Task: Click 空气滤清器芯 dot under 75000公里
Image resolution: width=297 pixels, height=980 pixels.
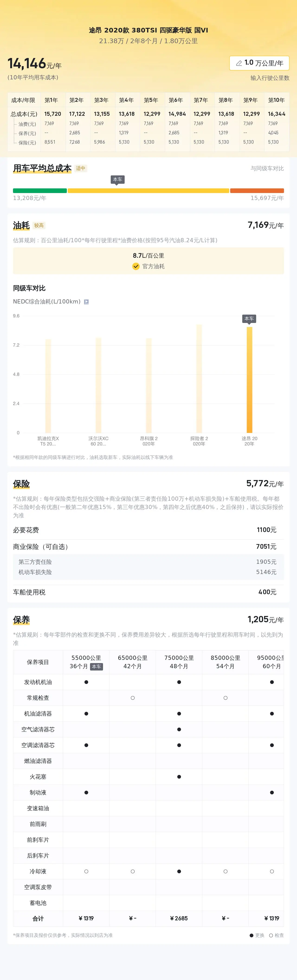Action: (179, 729)
